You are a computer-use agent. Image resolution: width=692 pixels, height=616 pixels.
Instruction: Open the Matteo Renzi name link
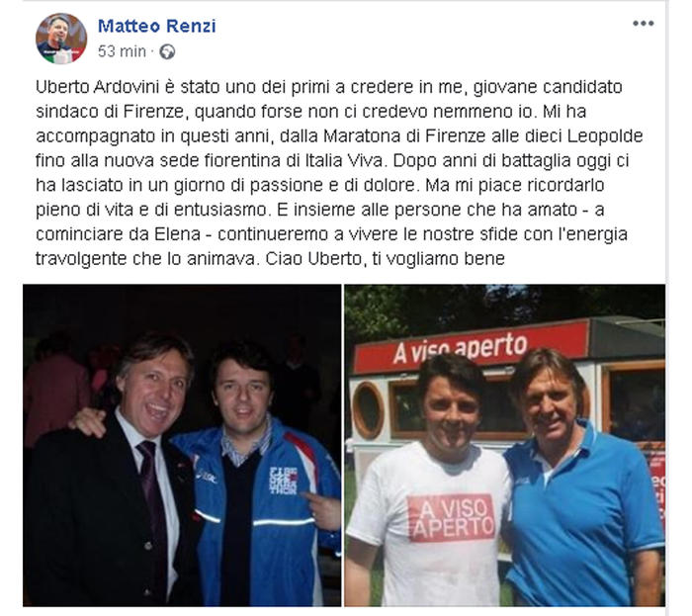pos(156,26)
